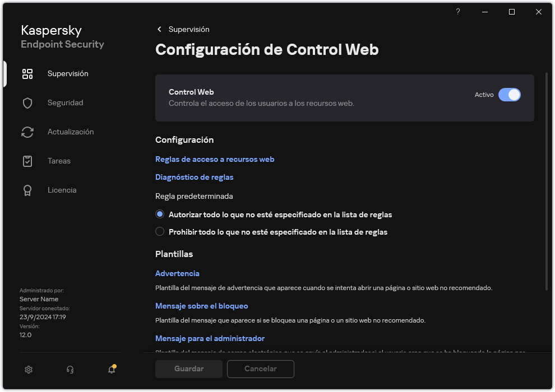Click the Plantillas section heading
The height and width of the screenshot is (392, 555).
pyautogui.click(x=174, y=254)
